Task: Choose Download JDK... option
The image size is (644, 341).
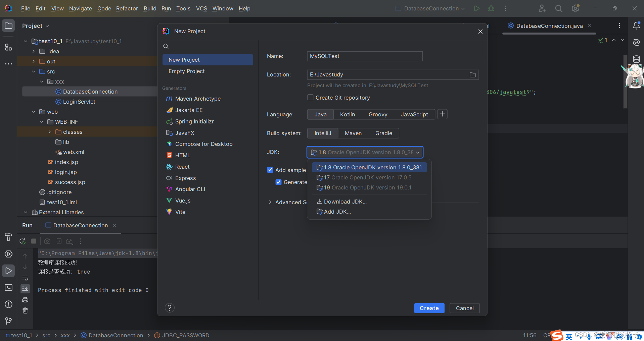Action: [x=369, y=202]
